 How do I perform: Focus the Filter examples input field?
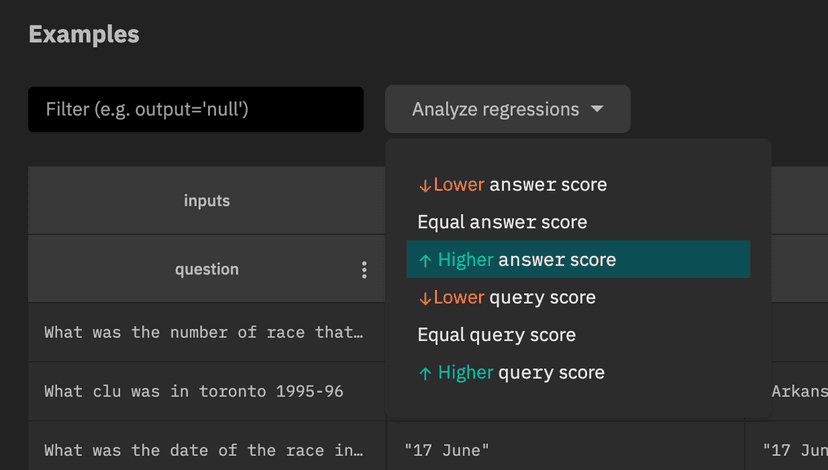196,109
